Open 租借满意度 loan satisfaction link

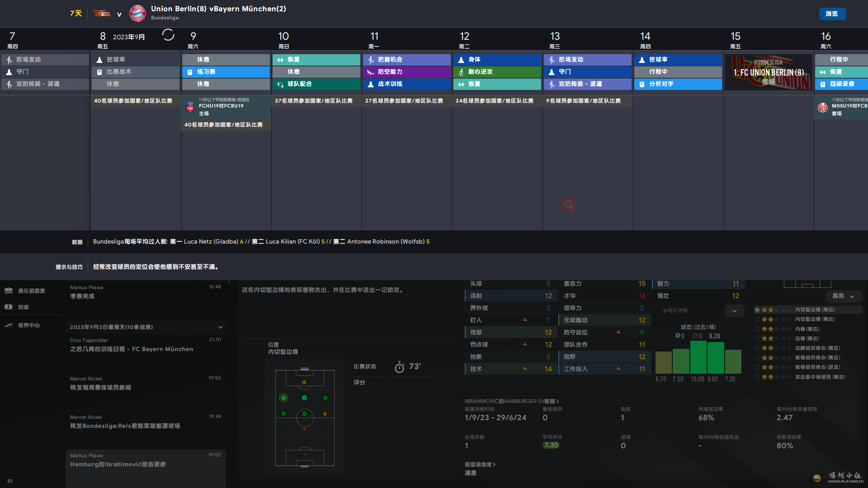480,465
